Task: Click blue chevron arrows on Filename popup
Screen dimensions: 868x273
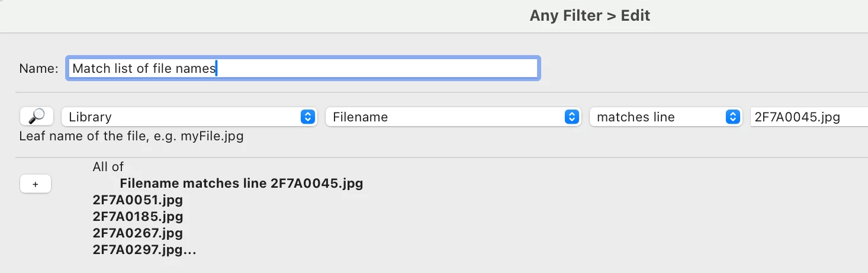Action: (571, 117)
